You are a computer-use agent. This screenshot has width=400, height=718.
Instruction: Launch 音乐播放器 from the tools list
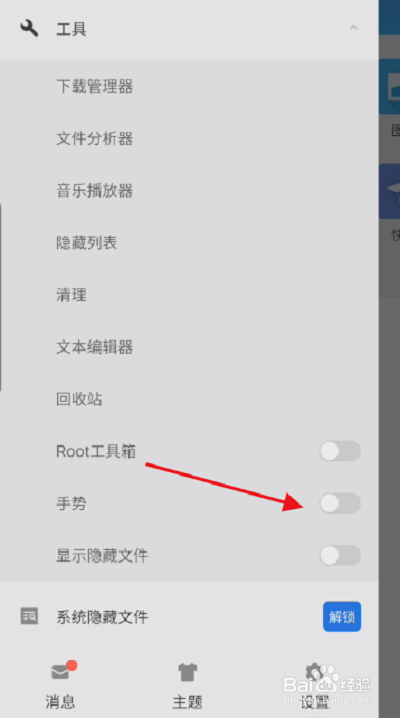(95, 190)
